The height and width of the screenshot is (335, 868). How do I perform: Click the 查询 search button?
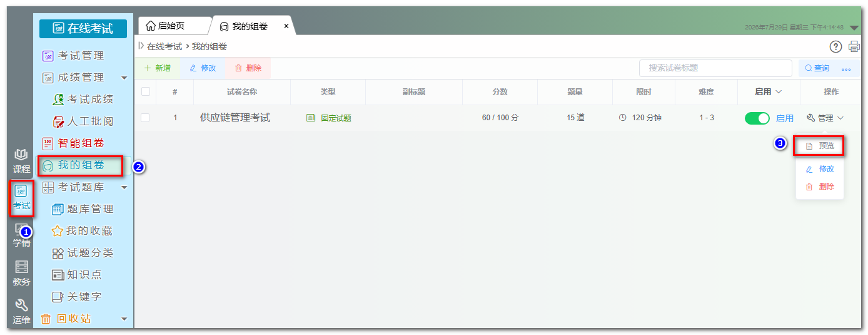click(x=817, y=68)
